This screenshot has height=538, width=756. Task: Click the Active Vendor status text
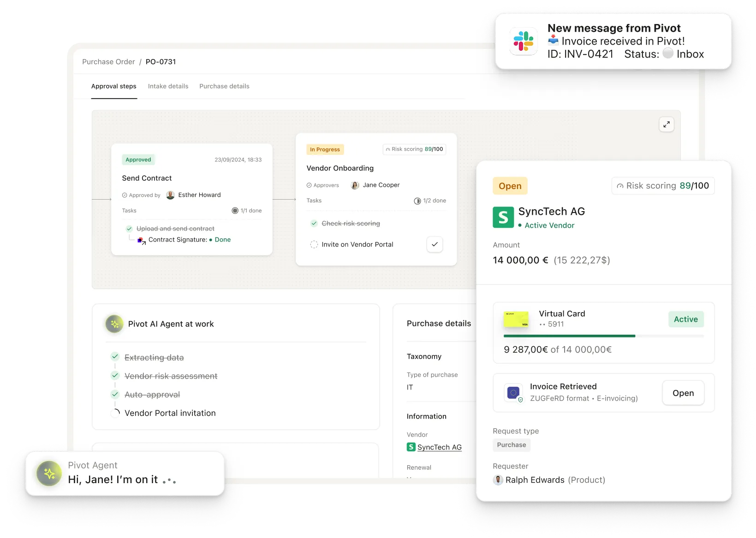point(549,225)
